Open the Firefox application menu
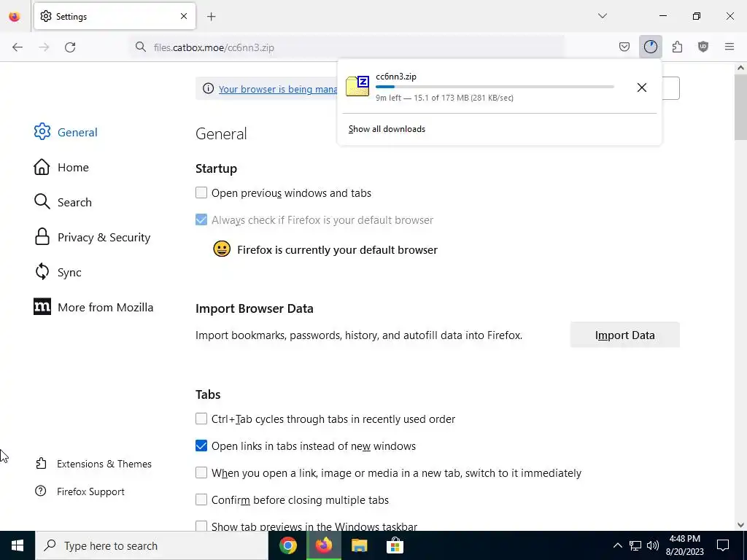Screen dimensions: 747x560 click(x=729, y=47)
